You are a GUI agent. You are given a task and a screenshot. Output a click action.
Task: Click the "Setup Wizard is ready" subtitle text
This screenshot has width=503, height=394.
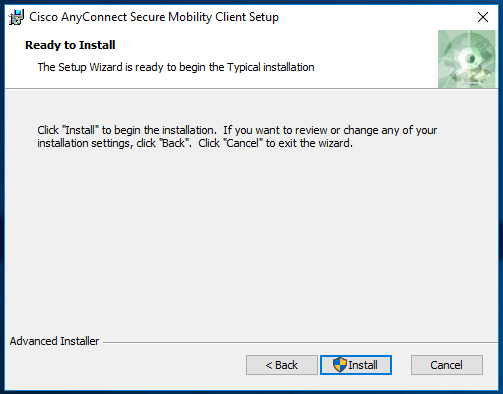point(176,67)
